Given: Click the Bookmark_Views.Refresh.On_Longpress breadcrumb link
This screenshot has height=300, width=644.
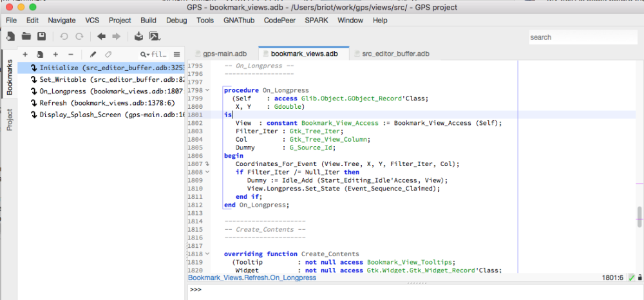Looking at the screenshot, I should (252, 277).
